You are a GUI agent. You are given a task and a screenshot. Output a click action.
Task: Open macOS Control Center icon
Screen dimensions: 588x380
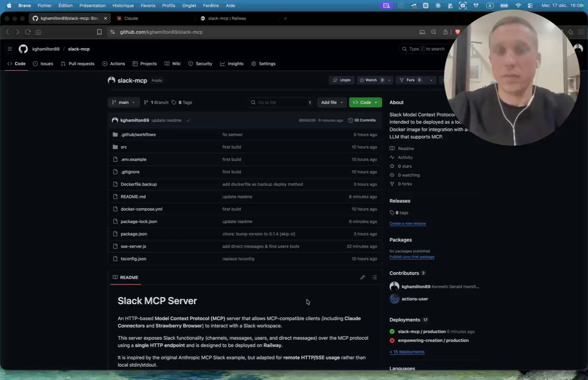pyautogui.click(x=530, y=6)
